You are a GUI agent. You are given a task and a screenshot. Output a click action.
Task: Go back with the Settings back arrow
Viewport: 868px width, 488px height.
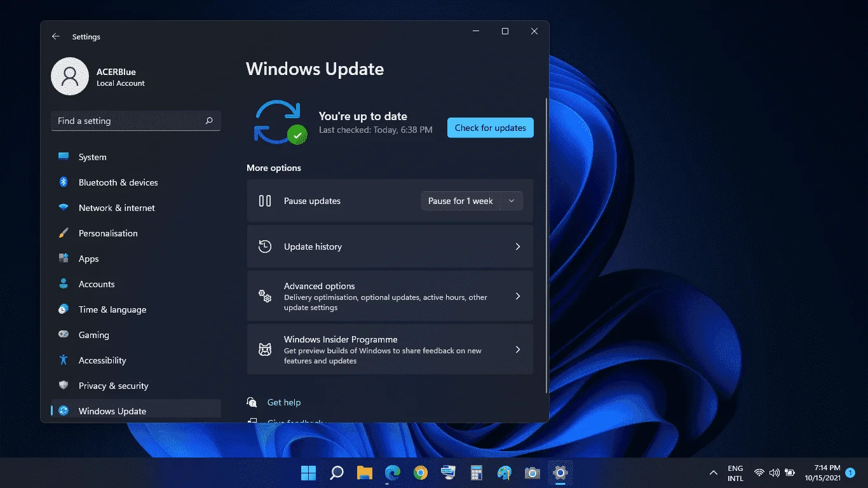click(56, 37)
